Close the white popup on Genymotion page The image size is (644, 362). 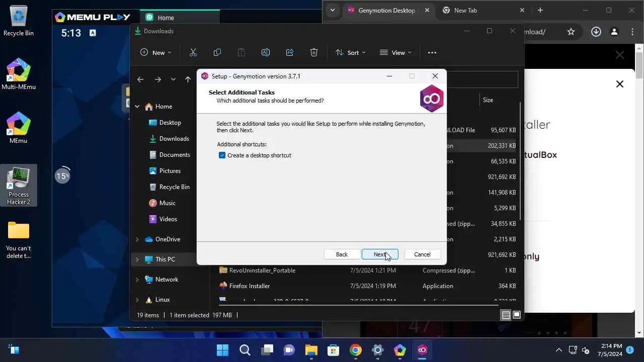[x=620, y=84]
